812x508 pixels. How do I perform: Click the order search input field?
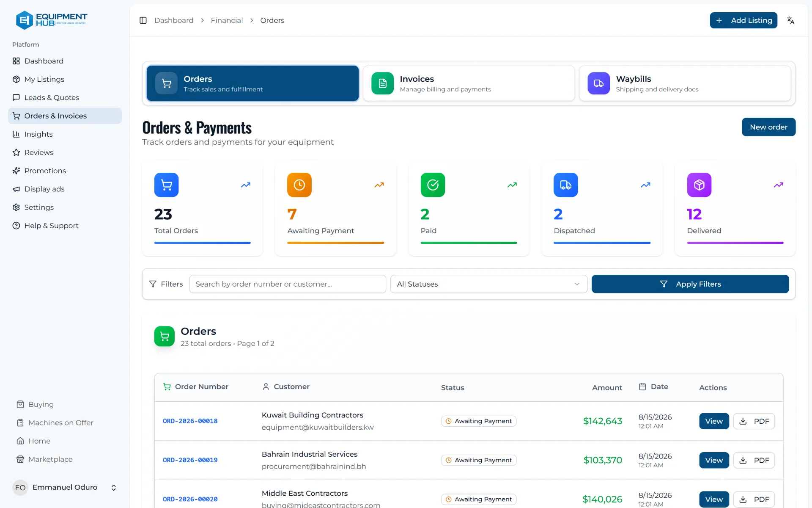288,284
